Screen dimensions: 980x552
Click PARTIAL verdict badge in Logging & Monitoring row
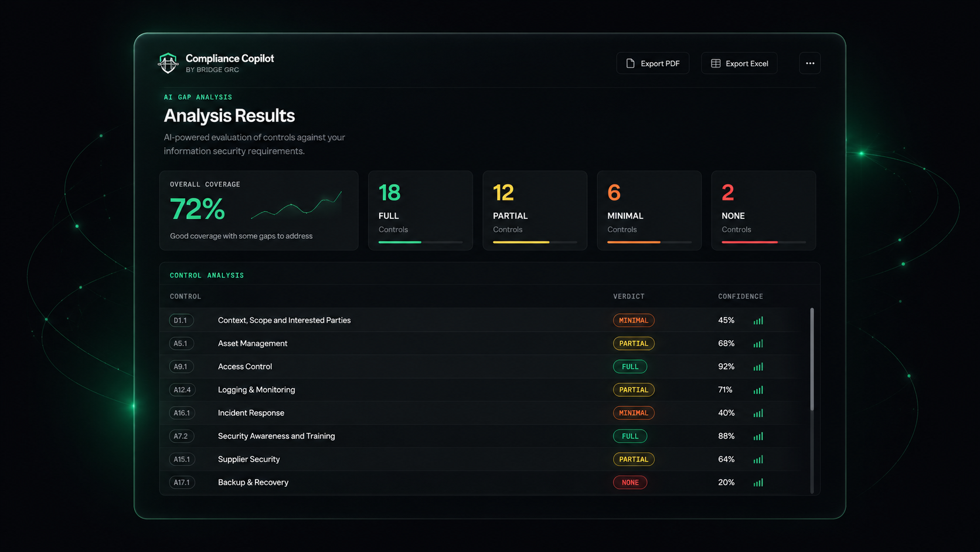click(x=634, y=390)
